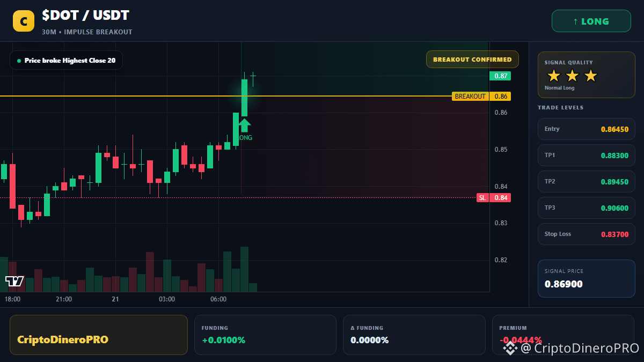Click the tall green breakout candle
This screenshot has width=644, height=362.
pos(244,97)
